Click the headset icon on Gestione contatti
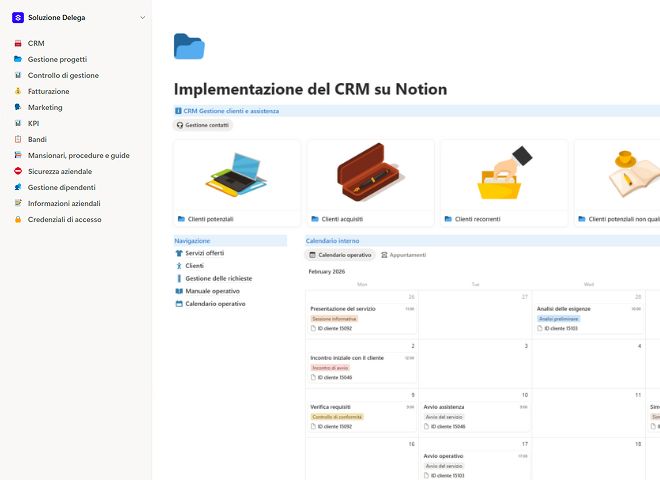Image resolution: width=660 pixels, height=480 pixels. click(x=180, y=125)
